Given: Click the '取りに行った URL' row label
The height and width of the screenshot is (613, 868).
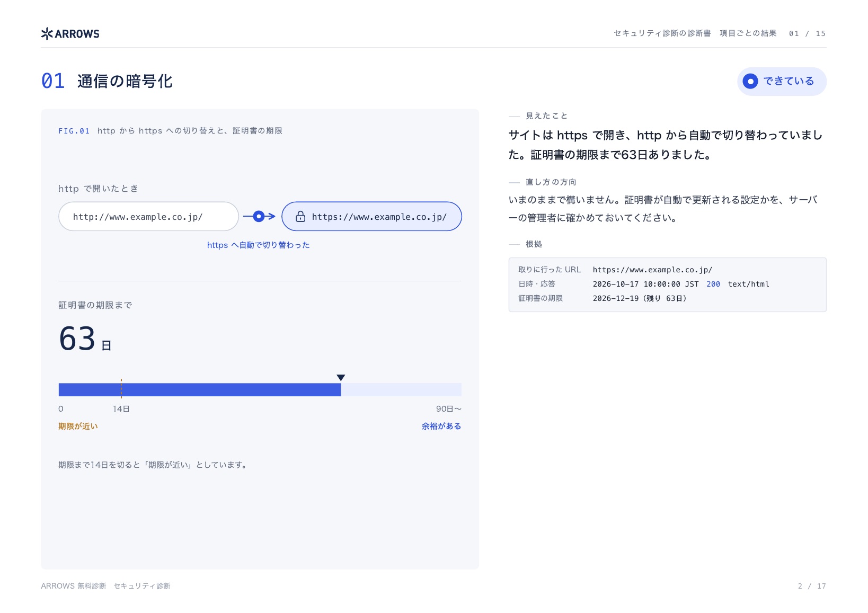Looking at the screenshot, I should (550, 270).
